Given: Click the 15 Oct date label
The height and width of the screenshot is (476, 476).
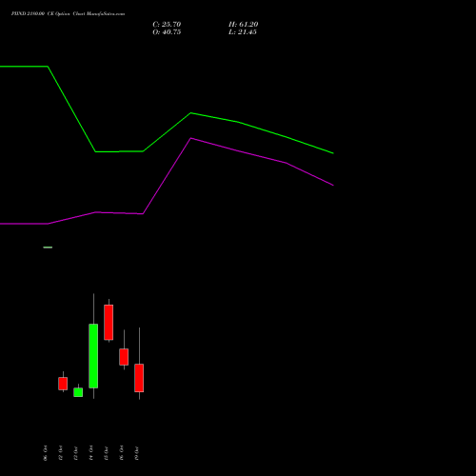Looking at the screenshot, I should tap(106, 453).
